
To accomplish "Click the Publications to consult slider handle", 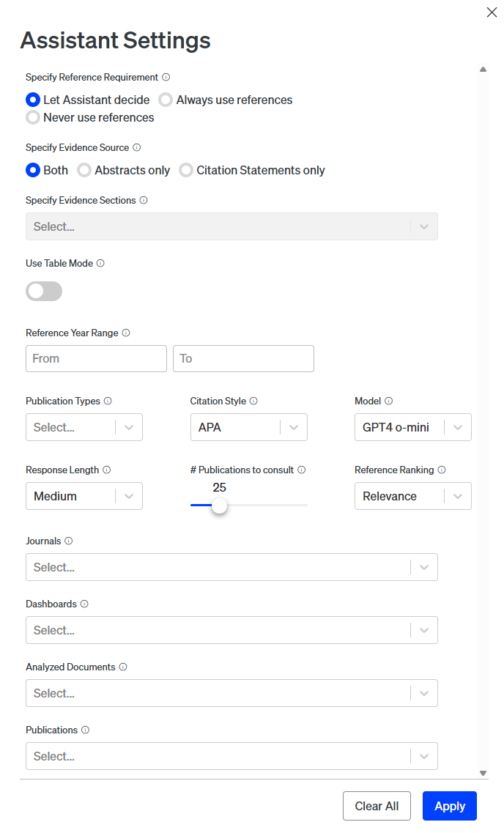I will (x=219, y=506).
